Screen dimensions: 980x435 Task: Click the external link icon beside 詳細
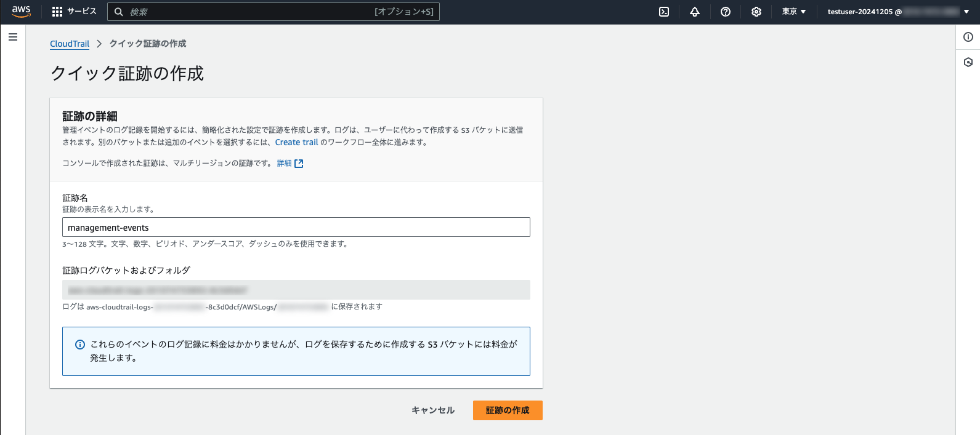point(299,164)
